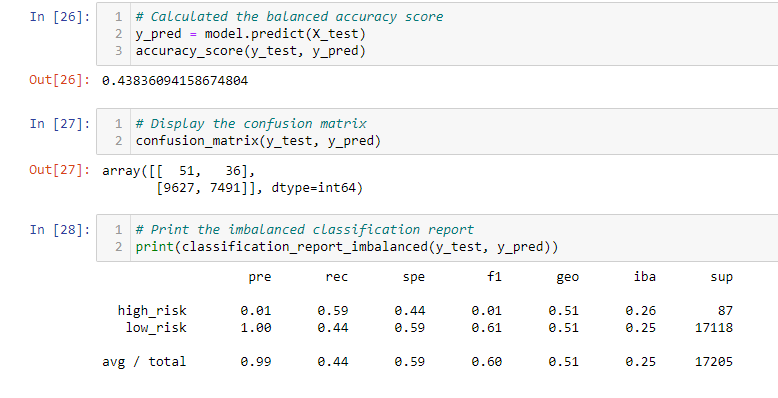778x398 pixels.
Task: Click the geo column header
Action: tap(568, 277)
